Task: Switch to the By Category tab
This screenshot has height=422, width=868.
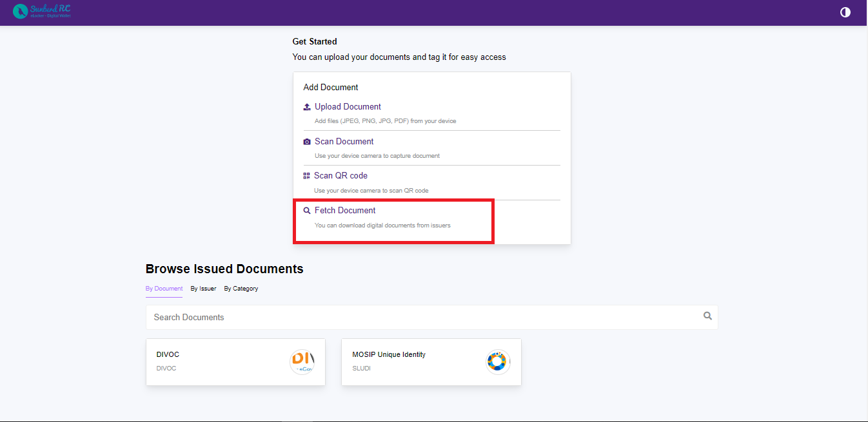Action: coord(241,289)
